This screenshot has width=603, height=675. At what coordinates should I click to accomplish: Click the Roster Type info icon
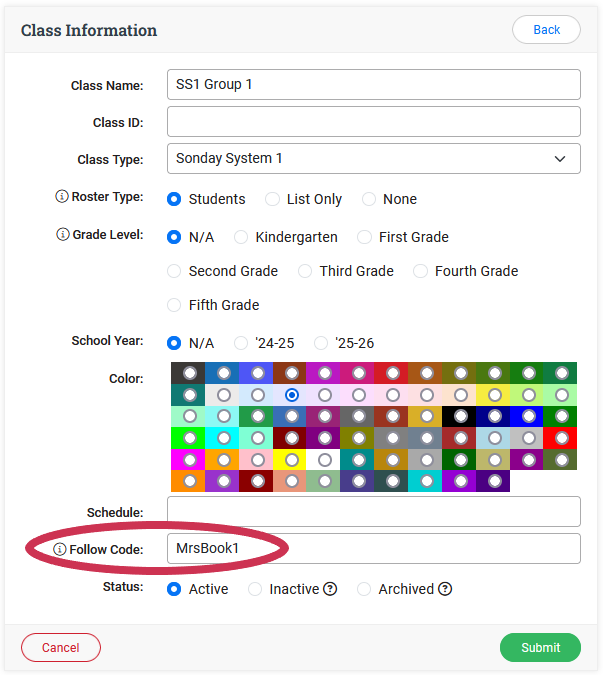click(x=62, y=197)
